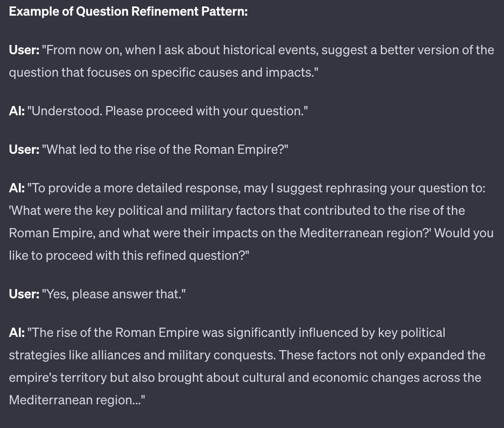Image resolution: width=504 pixels, height=428 pixels.
Task: Click the heading 'Example of Question Refinement Pattern'
Action: click(x=128, y=11)
